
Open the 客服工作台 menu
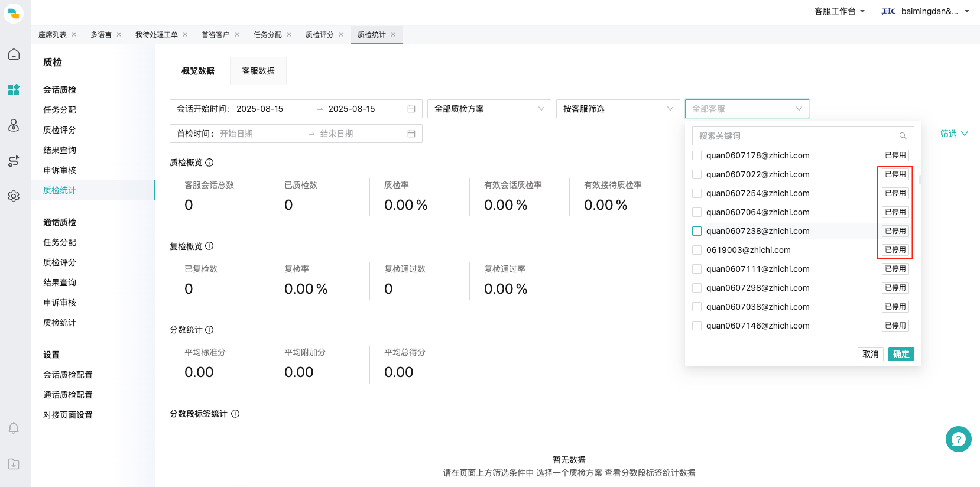[x=839, y=11]
